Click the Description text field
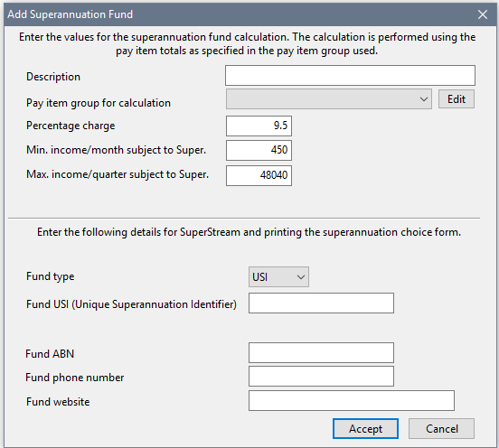 click(x=350, y=75)
